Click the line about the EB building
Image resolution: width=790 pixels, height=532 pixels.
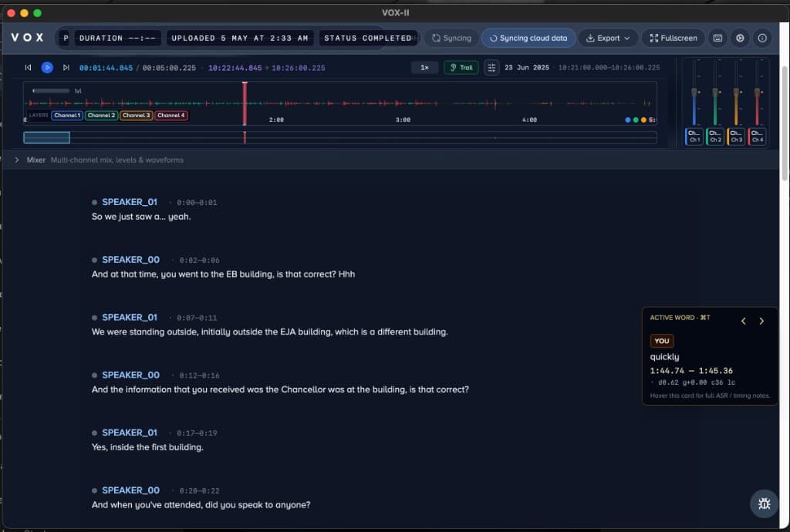(223, 274)
